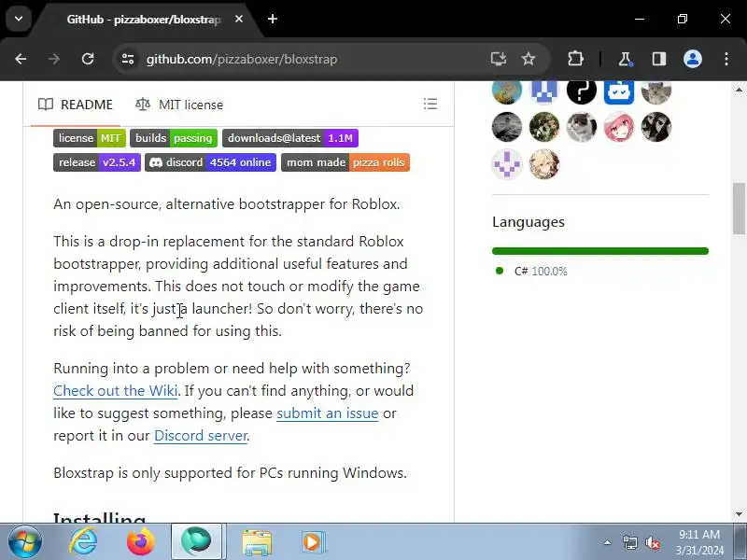The height and width of the screenshot is (560, 747).
Task: Open the profile avatar icon
Action: pyautogui.click(x=693, y=59)
